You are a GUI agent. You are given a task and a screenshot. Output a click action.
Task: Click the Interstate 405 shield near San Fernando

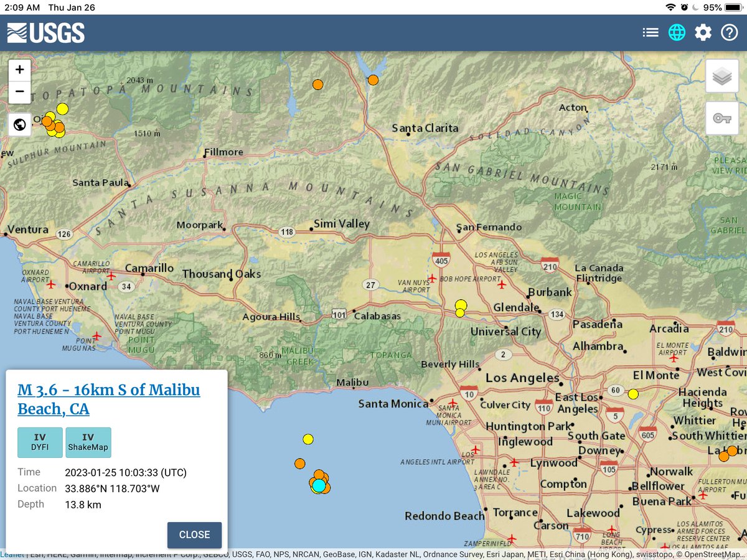(x=442, y=260)
